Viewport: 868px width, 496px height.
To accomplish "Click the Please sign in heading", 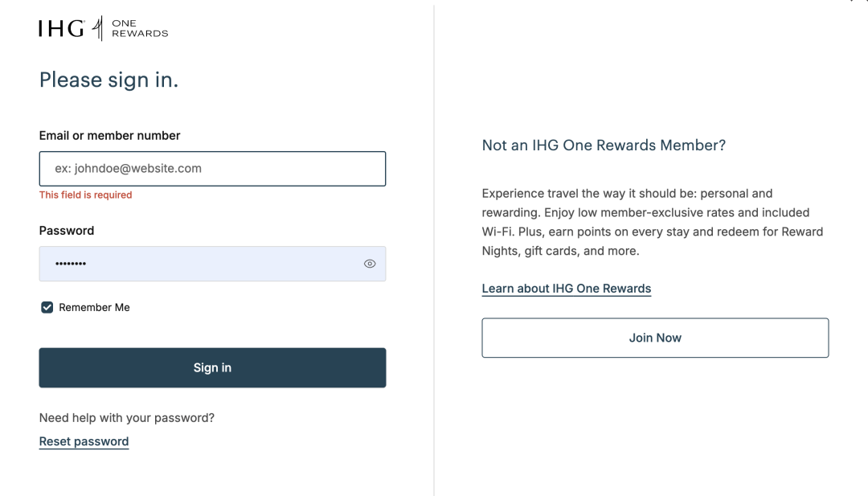I will tap(109, 80).
